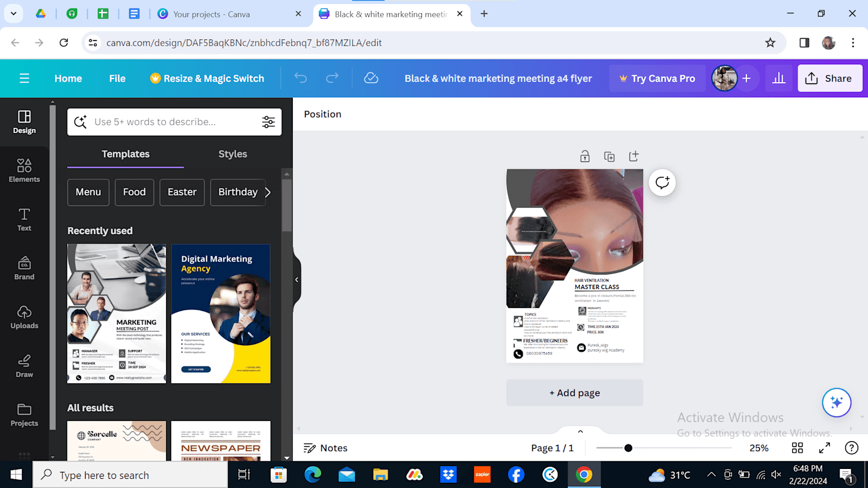868x488 pixels.
Task: Click the Add page button
Action: coord(575,393)
